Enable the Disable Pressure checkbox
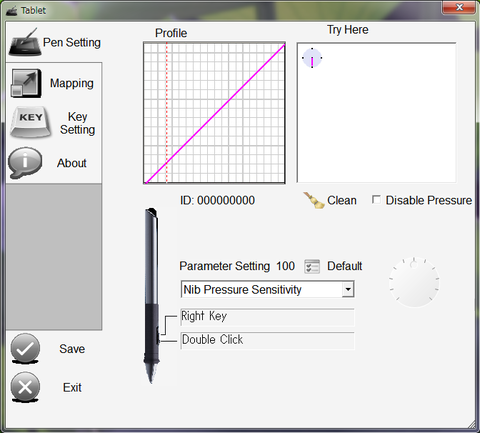Viewport: 480px width, 433px height. click(376, 200)
